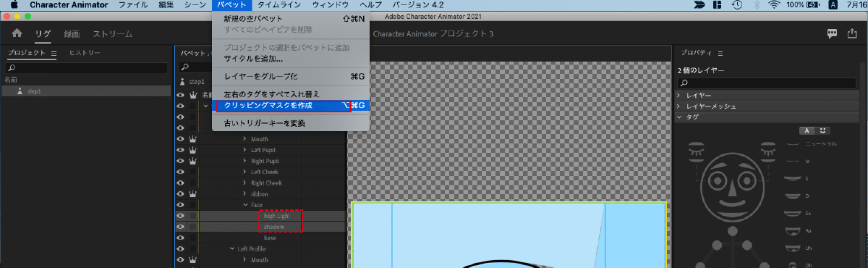Click the crown icon on ribbon row
Viewport: 868px width, 268px height.
[x=193, y=194]
